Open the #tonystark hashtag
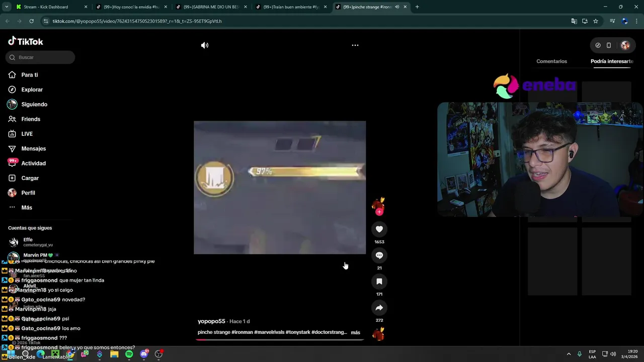The height and width of the screenshot is (362, 644). (x=298, y=332)
